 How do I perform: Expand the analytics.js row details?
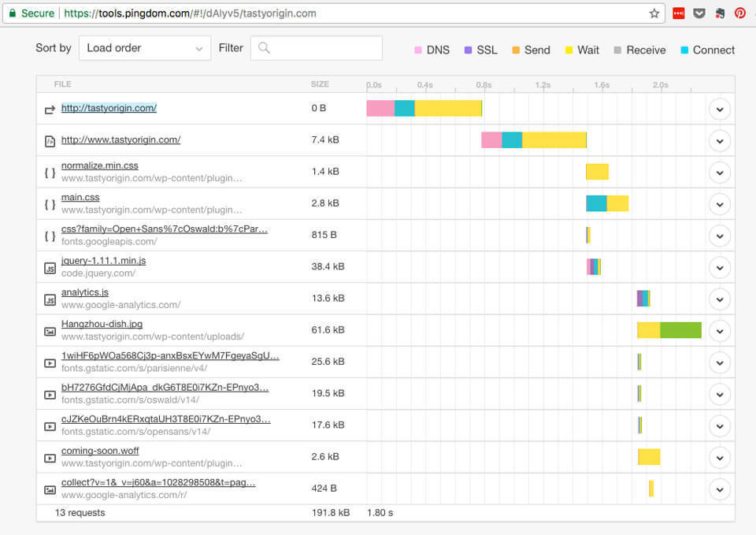(x=719, y=299)
